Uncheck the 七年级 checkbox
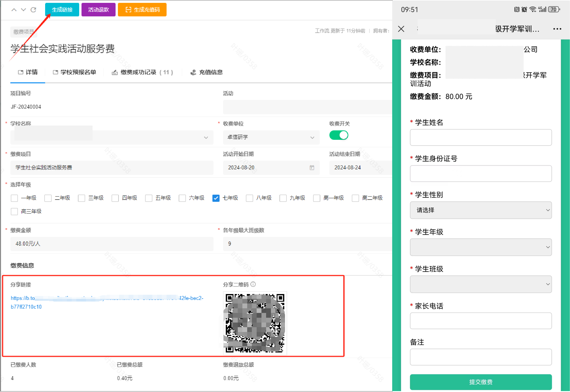This screenshot has height=392, width=570. coord(216,198)
